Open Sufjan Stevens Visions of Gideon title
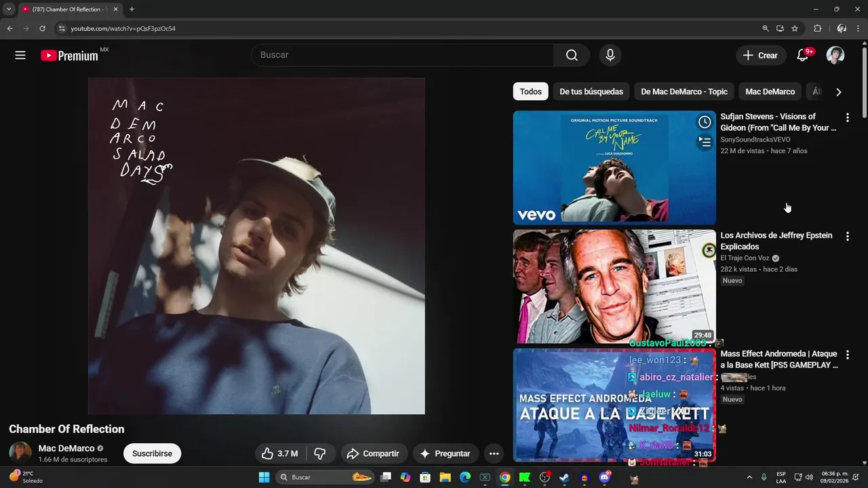 [x=778, y=122]
